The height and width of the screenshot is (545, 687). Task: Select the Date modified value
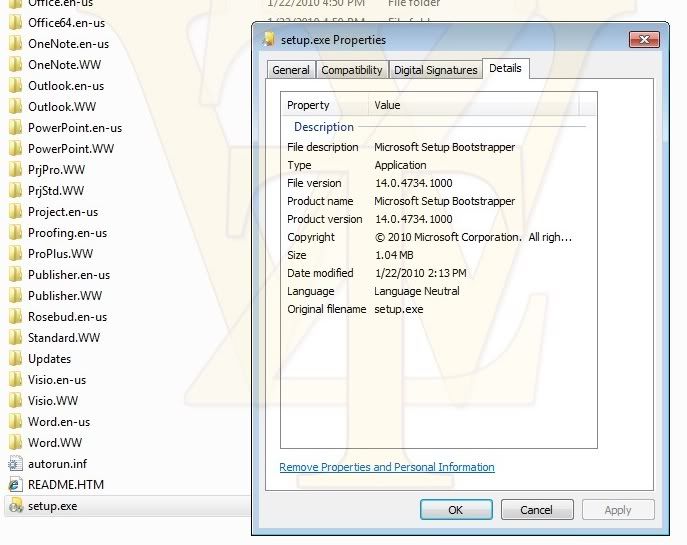421,273
